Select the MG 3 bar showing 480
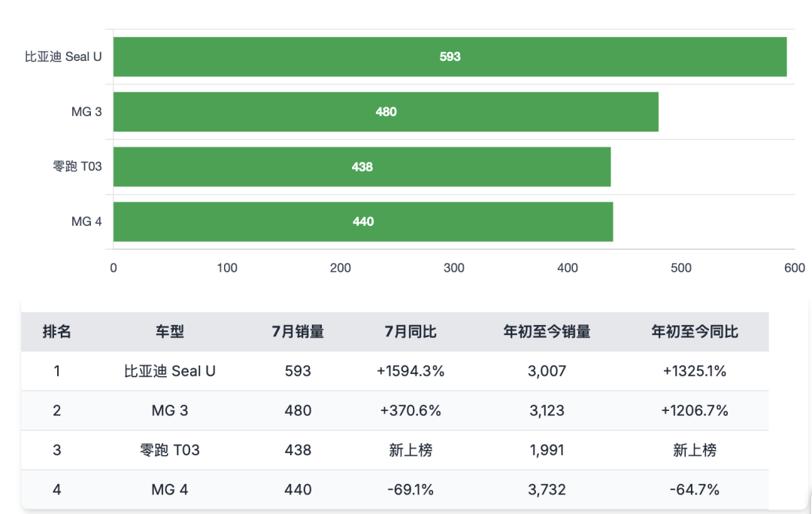The image size is (812, 514). click(x=386, y=112)
